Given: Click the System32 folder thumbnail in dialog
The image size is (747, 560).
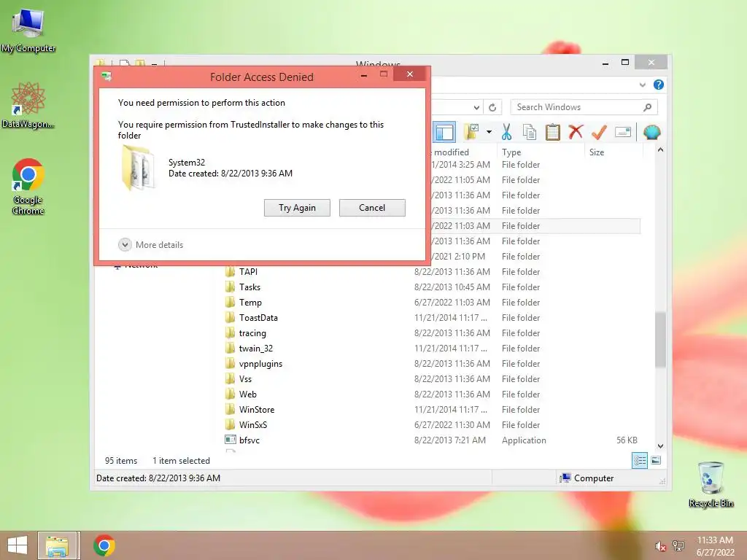Looking at the screenshot, I should [x=137, y=168].
